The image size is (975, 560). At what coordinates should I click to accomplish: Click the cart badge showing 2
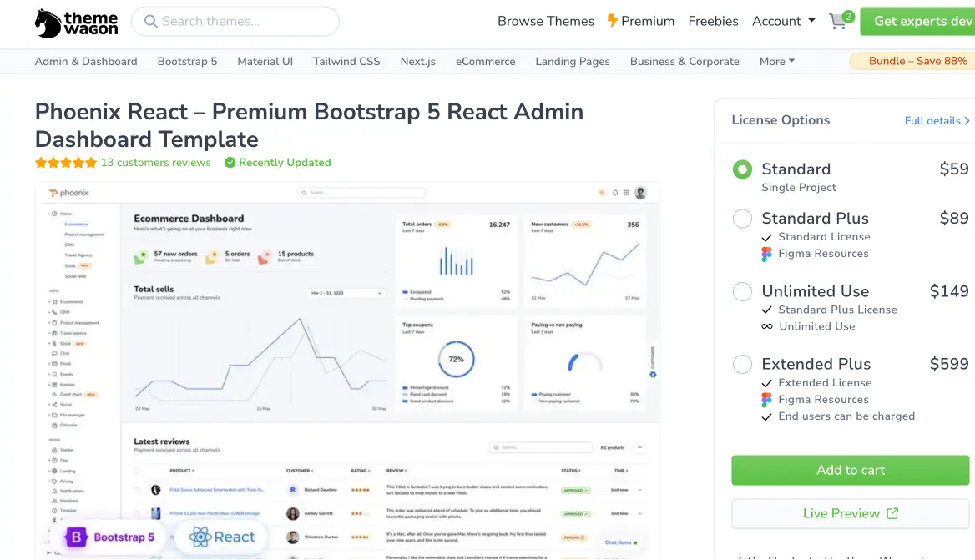pos(848,16)
